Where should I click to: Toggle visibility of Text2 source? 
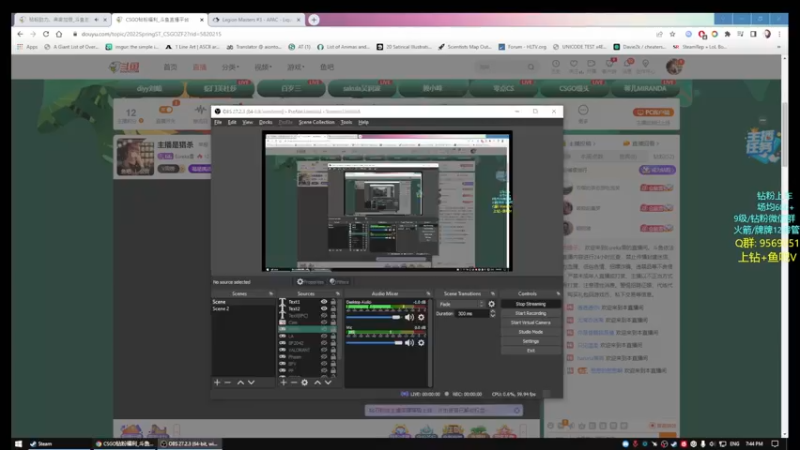(323, 309)
